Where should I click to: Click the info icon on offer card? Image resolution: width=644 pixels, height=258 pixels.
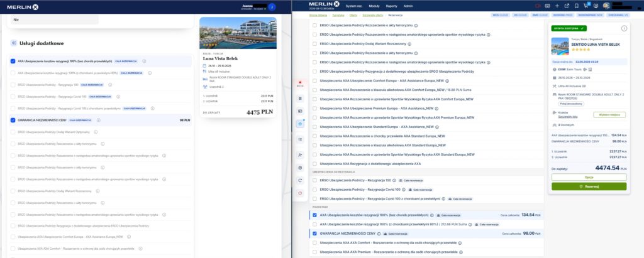pyautogui.click(x=625, y=28)
